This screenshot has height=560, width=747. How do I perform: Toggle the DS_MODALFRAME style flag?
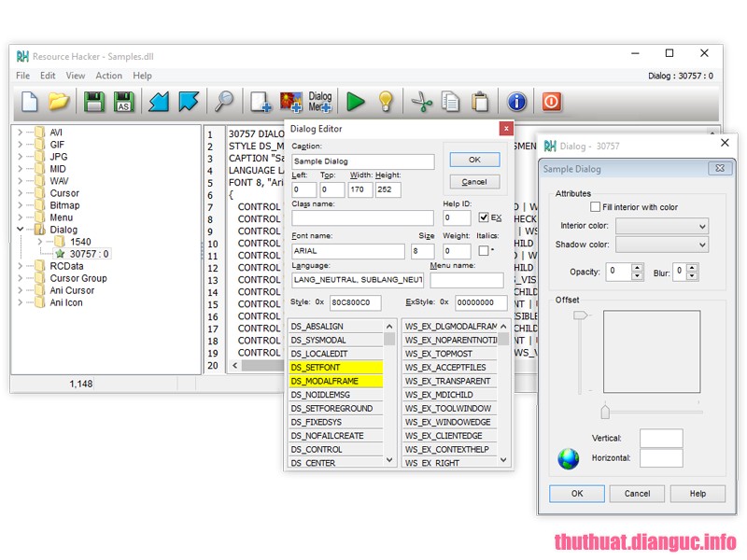336,381
